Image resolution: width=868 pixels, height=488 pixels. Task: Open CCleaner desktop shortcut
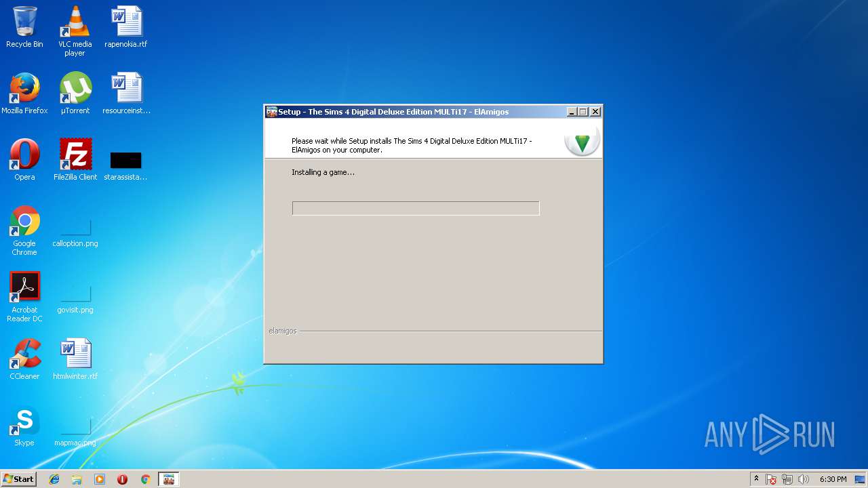(x=24, y=359)
